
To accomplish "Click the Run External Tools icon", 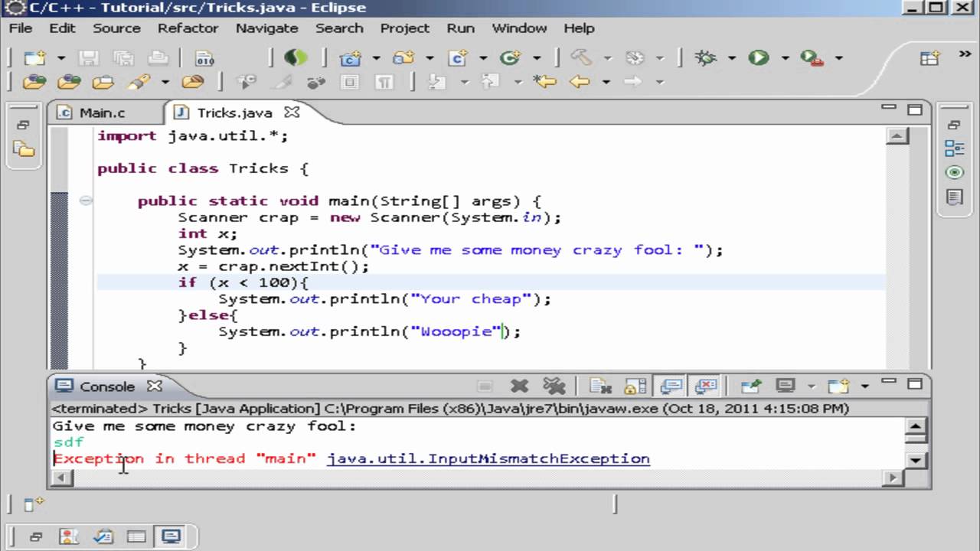I will click(811, 57).
